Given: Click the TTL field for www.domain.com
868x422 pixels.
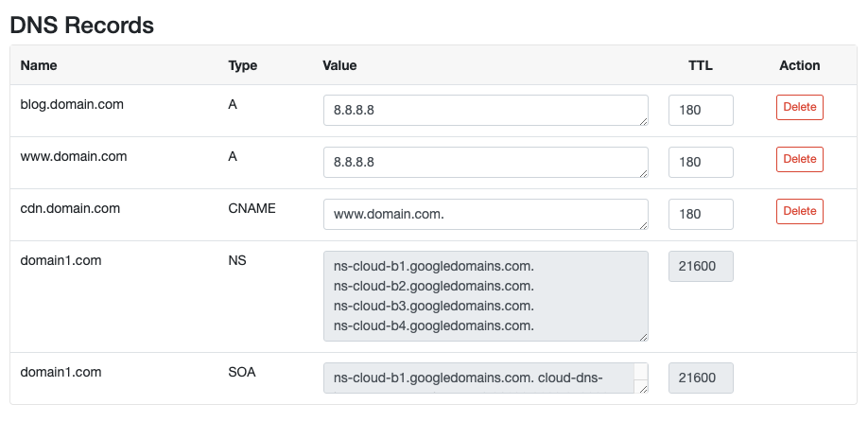Looking at the screenshot, I should [701, 162].
